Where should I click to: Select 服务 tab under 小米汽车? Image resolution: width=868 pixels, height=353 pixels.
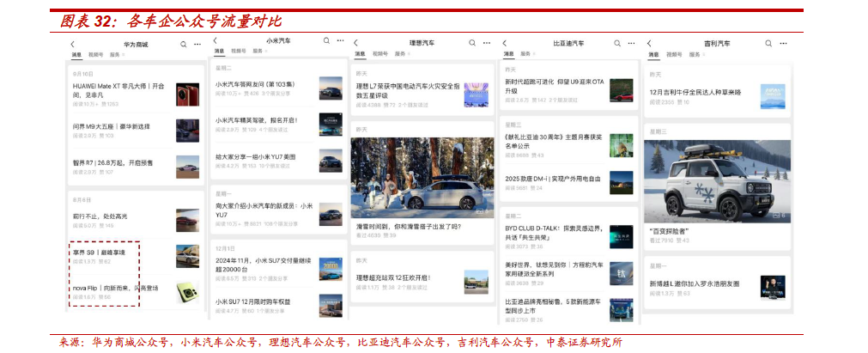(257, 52)
